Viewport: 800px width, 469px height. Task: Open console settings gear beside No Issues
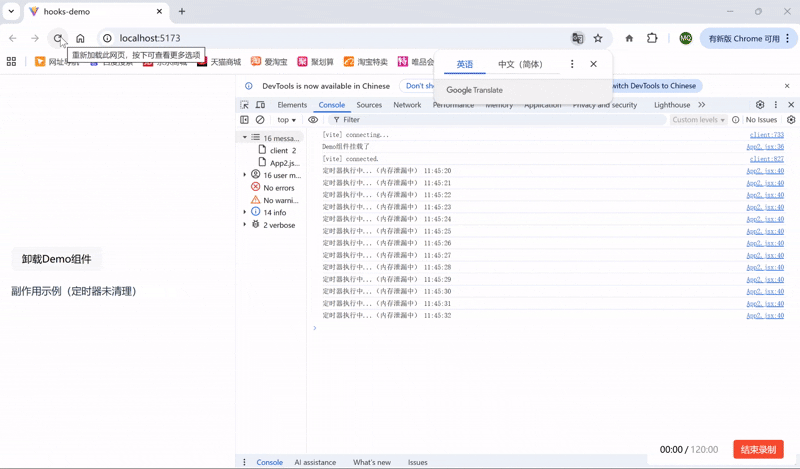click(x=791, y=119)
